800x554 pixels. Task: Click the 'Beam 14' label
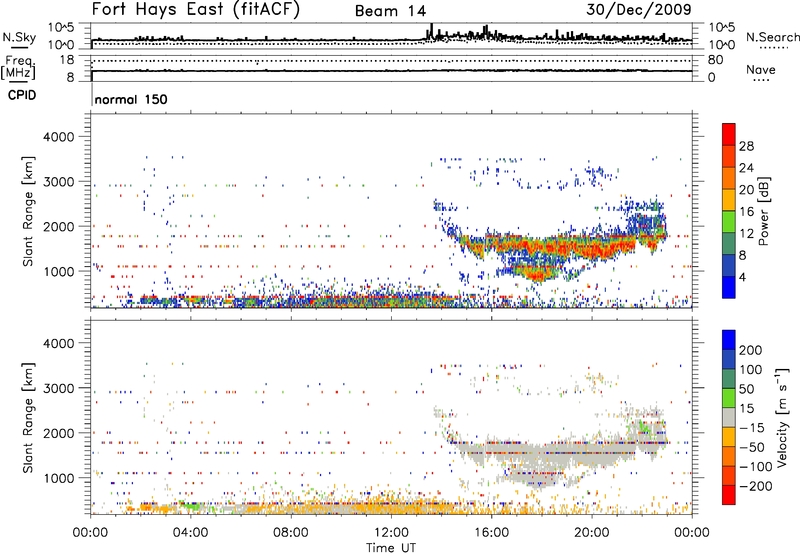(x=390, y=11)
